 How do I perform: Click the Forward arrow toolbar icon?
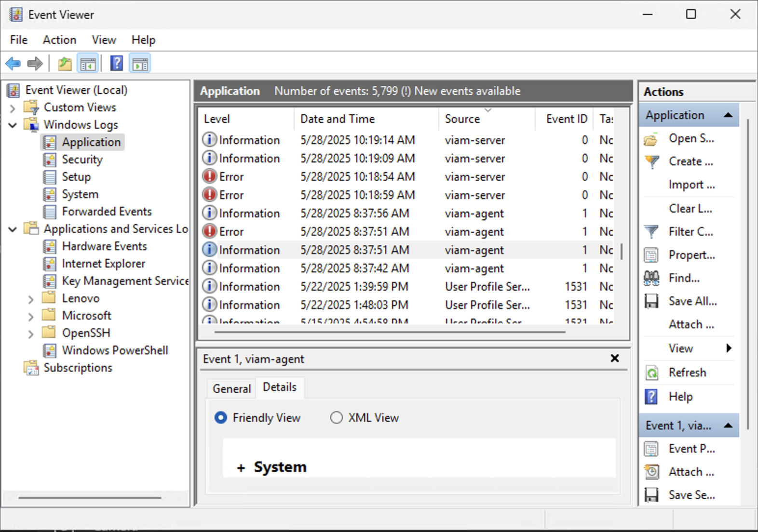(x=35, y=64)
